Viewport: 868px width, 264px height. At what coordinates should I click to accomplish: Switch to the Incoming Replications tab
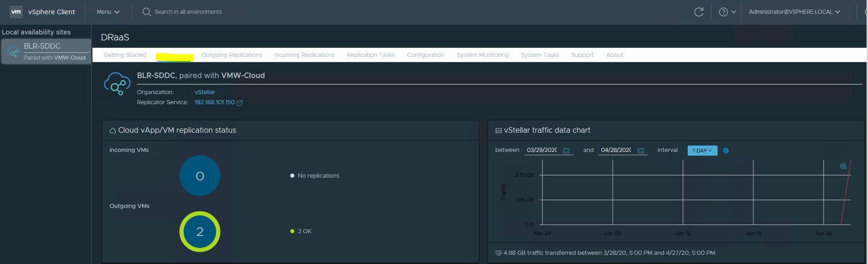(x=305, y=55)
